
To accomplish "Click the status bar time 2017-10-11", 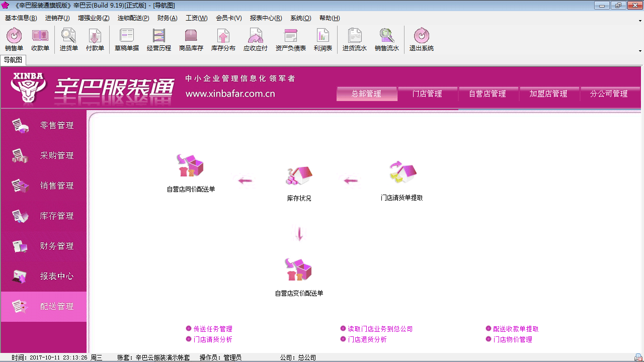I will pyautogui.click(x=57, y=357).
